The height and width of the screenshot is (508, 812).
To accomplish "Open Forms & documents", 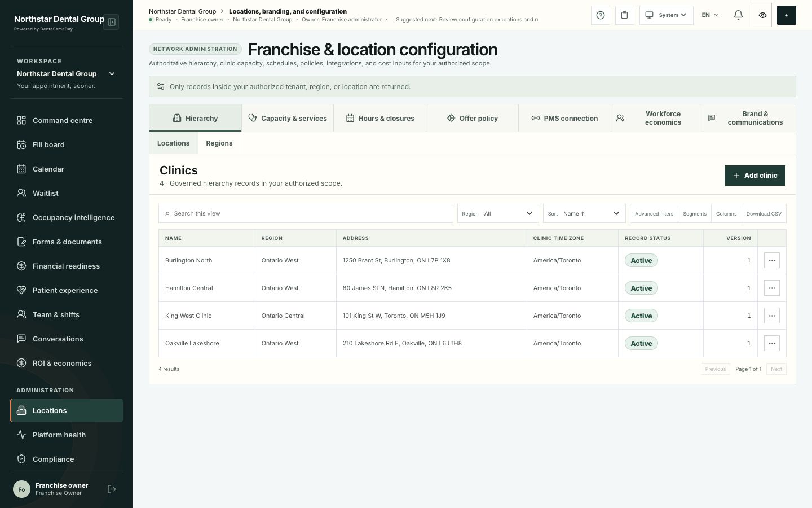I will coord(67,242).
